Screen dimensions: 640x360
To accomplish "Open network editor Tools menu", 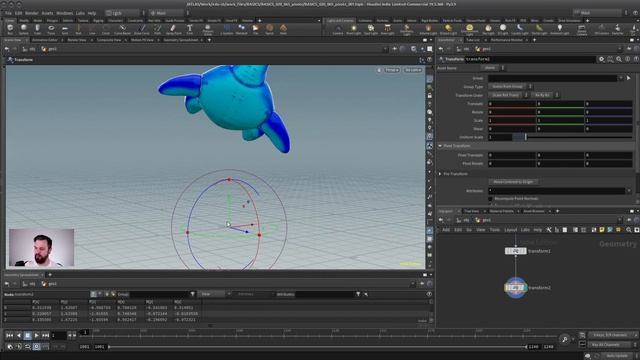I will 494,230.
